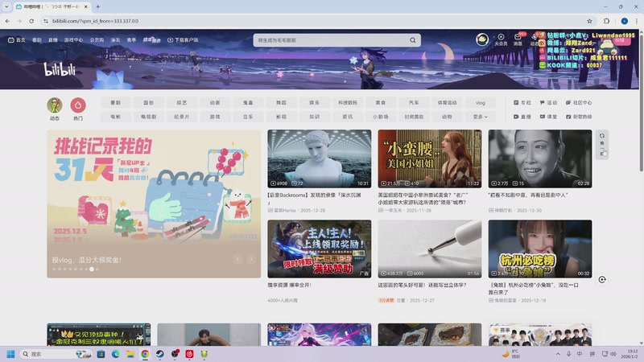The width and height of the screenshot is (644, 362).
Task: Select the 科技数码 category button
Action: [348, 103]
